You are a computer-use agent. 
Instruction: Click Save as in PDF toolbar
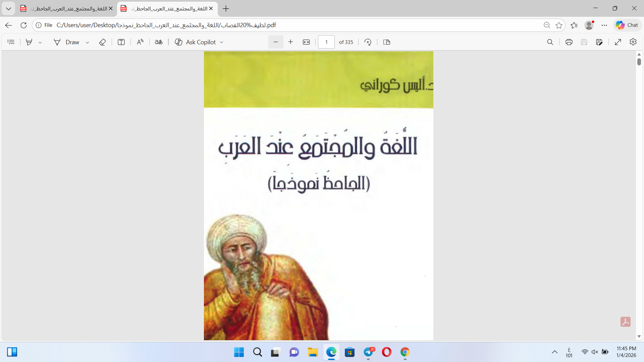(x=599, y=42)
